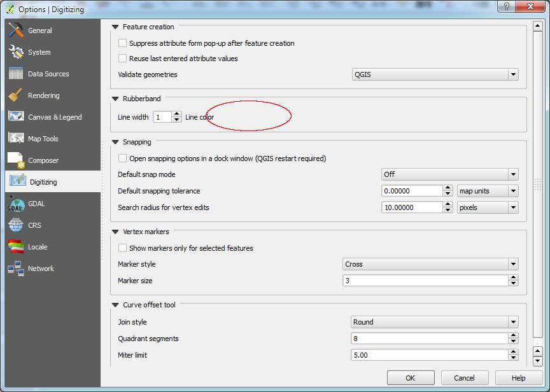
Task: Open the Validate geometries dropdown
Action: [x=435, y=74]
